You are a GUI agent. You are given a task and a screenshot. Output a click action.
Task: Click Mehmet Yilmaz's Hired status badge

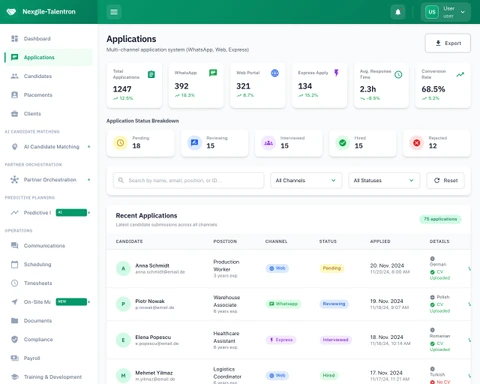[x=329, y=376]
